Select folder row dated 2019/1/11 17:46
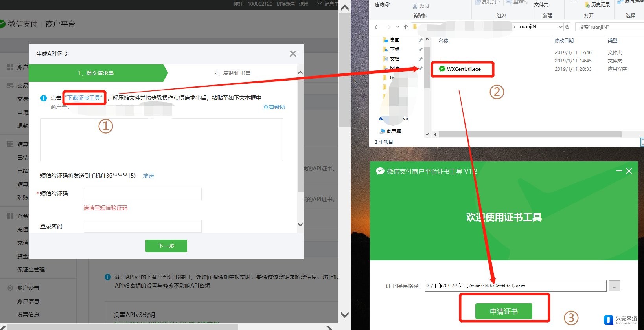Viewport: 644px width, 330px height. pyautogui.click(x=537, y=52)
